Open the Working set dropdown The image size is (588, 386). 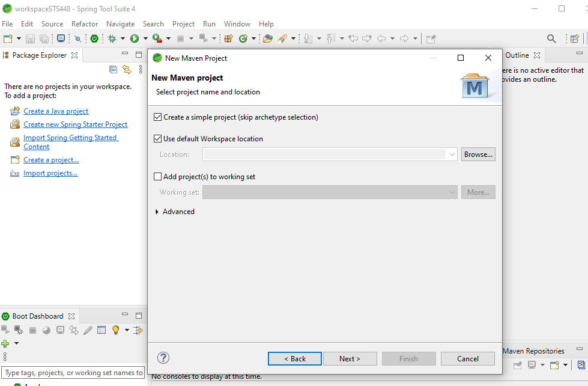452,192
